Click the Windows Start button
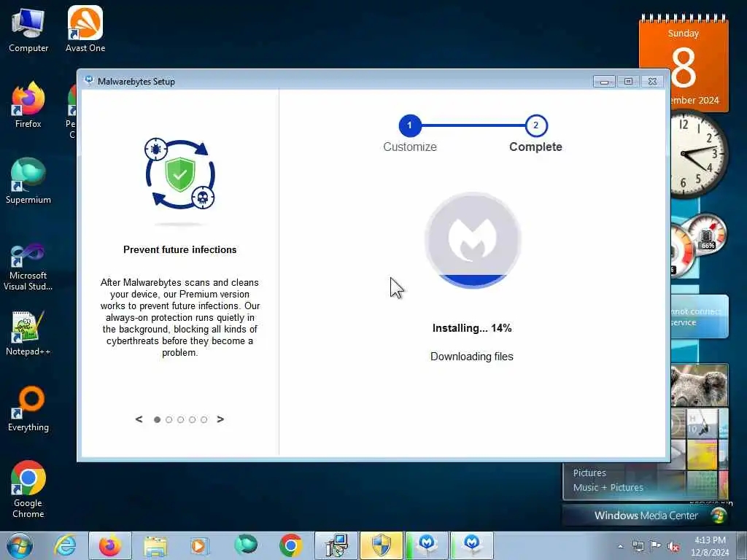Image resolution: width=747 pixels, height=560 pixels. (19, 545)
